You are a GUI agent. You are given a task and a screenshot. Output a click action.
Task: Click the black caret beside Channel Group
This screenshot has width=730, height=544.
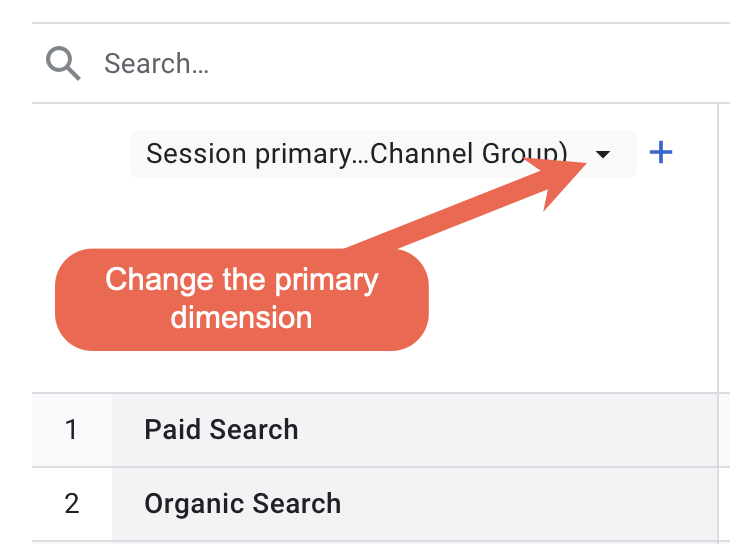click(x=602, y=154)
